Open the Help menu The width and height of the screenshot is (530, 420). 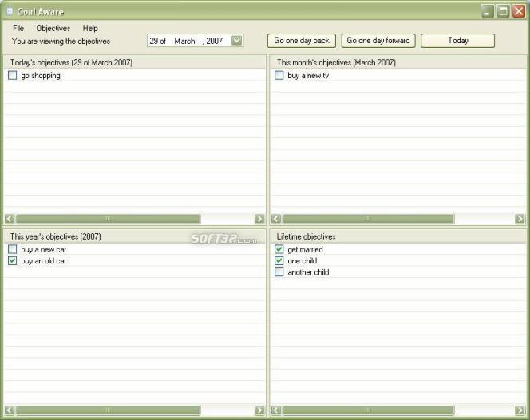pos(90,28)
